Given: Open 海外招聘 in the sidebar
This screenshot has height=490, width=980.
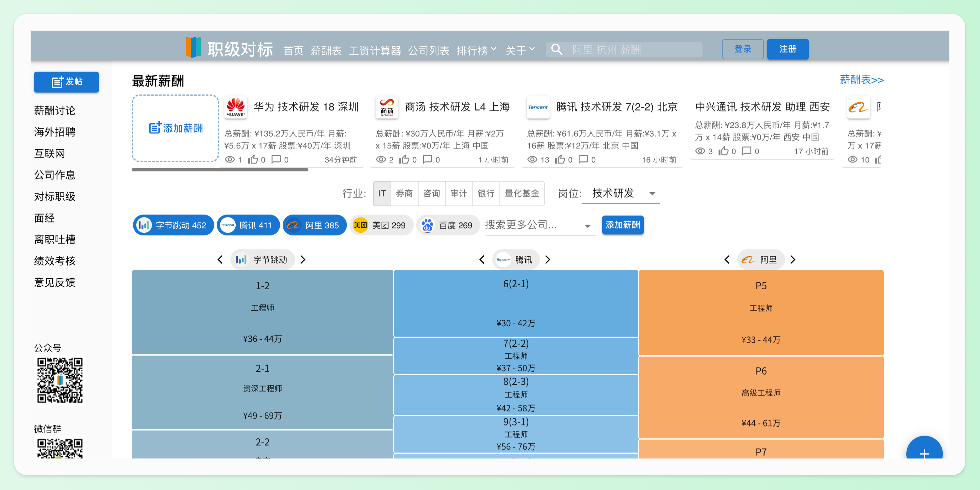Looking at the screenshot, I should point(55,132).
